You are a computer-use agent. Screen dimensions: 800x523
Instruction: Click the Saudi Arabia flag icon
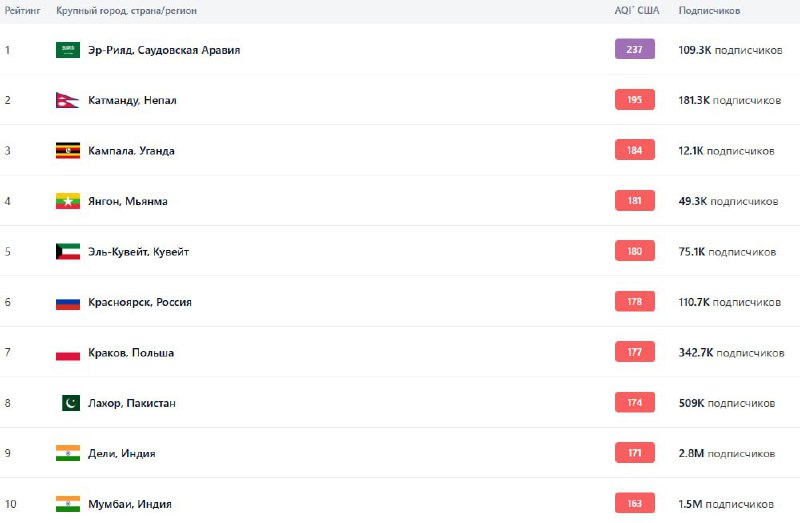coord(68,50)
